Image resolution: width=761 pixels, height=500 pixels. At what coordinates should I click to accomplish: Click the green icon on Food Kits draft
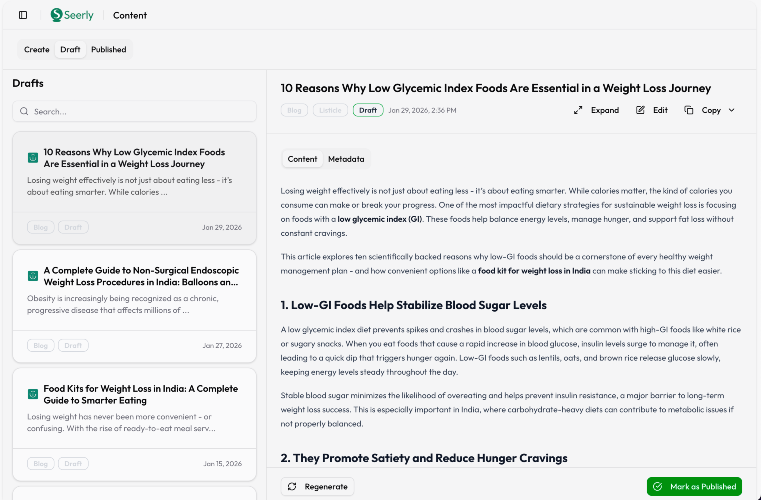[x=33, y=394]
